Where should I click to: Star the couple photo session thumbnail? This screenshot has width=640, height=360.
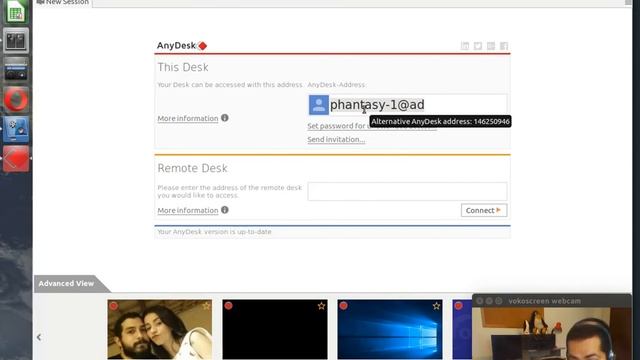tap(206, 306)
